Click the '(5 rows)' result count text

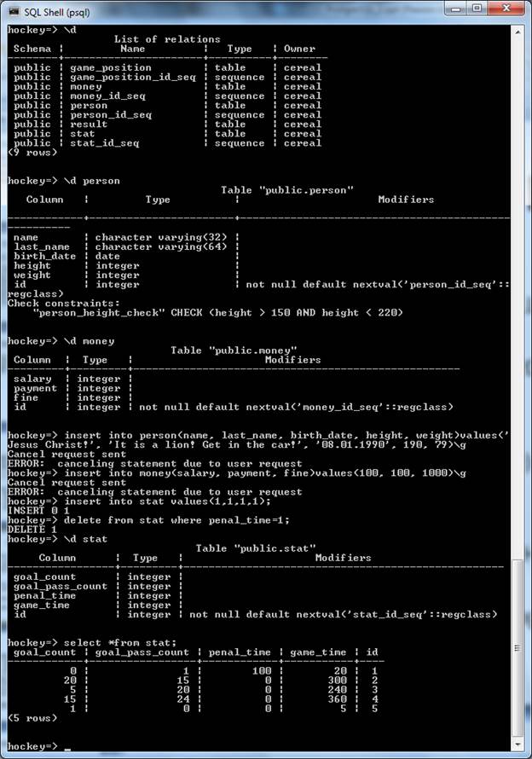click(x=32, y=718)
